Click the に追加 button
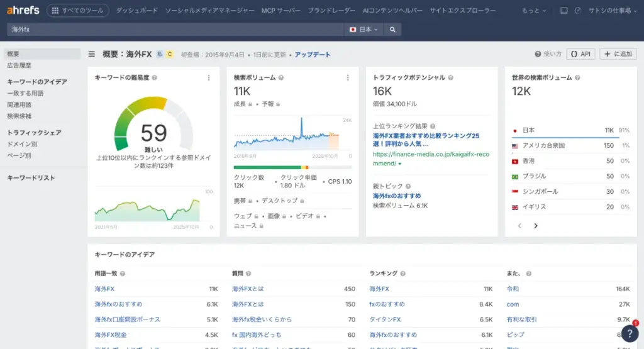Screen dimensions: 644x349 pos(618,55)
